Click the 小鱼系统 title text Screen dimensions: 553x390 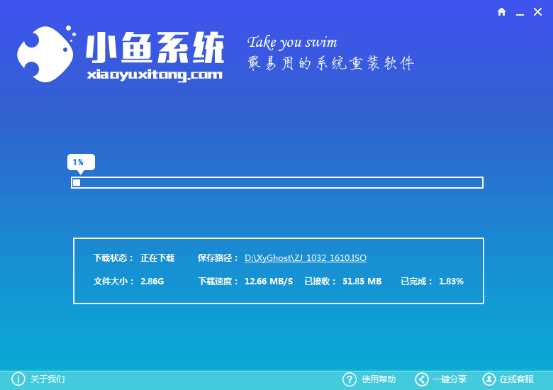click(x=155, y=48)
